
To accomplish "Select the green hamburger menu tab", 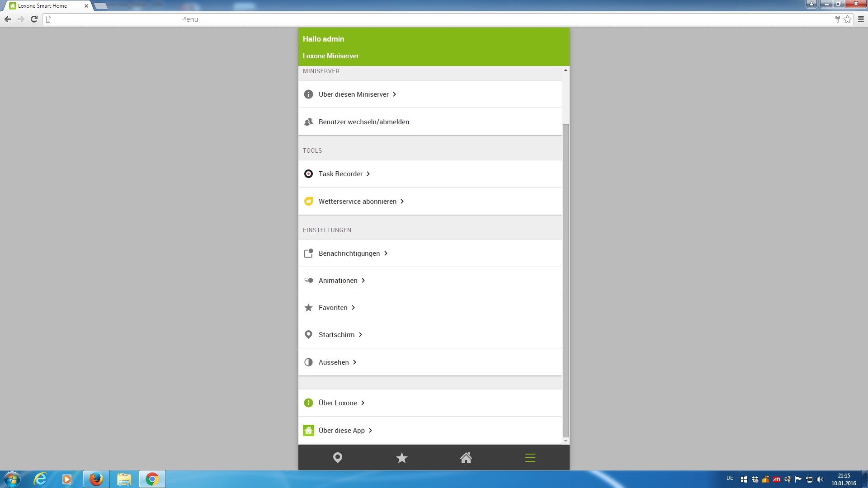I will [530, 458].
